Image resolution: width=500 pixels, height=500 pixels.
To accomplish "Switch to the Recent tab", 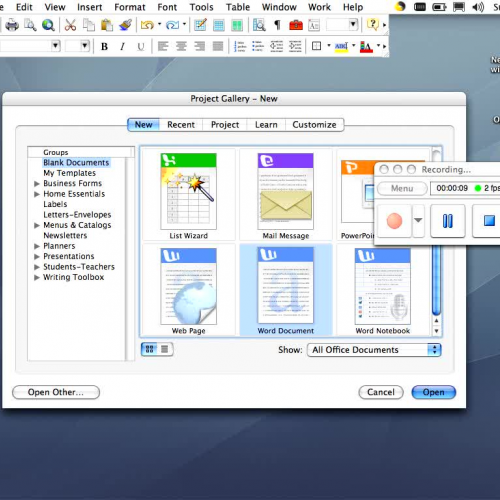I will [181, 125].
